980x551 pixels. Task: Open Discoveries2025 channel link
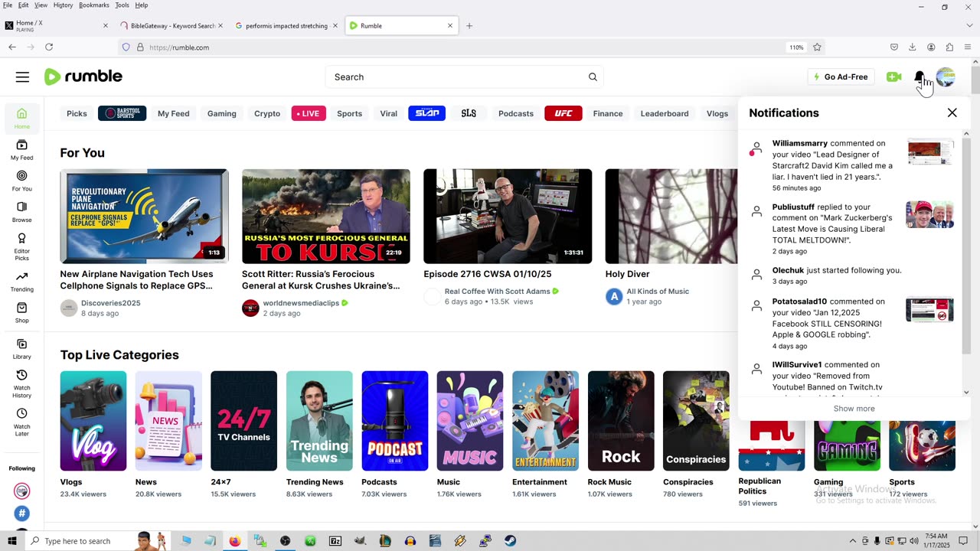(110, 303)
